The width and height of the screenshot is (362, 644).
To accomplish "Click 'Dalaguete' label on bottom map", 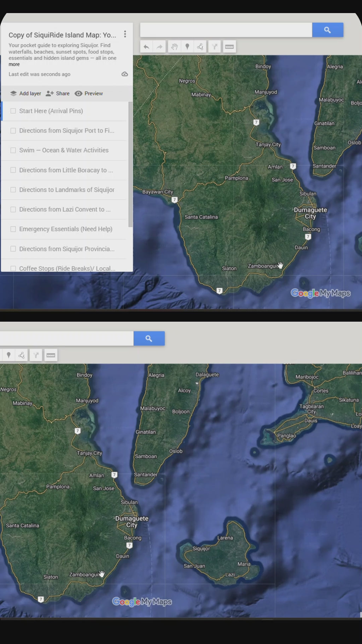I will 207,374.
